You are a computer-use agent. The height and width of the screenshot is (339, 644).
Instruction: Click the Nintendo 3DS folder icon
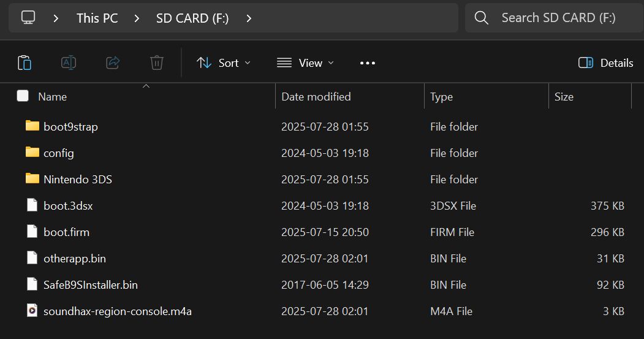(32, 178)
